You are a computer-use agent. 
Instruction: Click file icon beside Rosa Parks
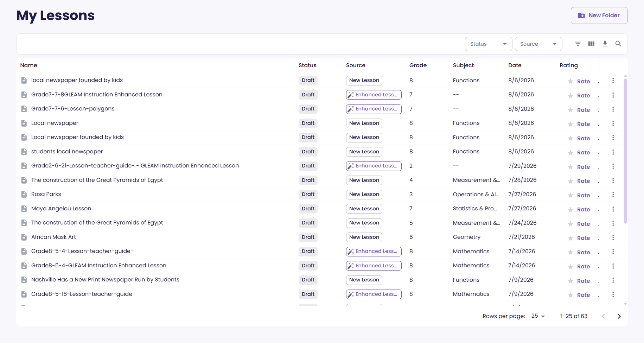(24, 194)
